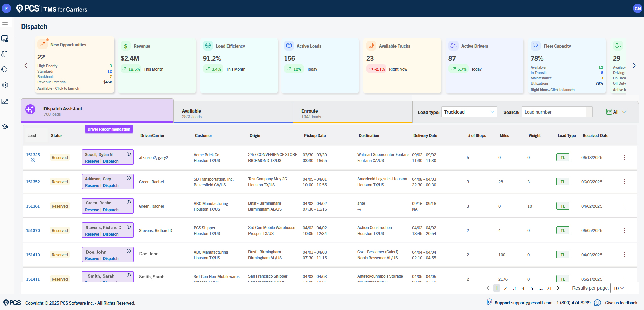This screenshot has width=644, height=310.
Task: Click the headset support icon in sidebar
Action: point(5,69)
